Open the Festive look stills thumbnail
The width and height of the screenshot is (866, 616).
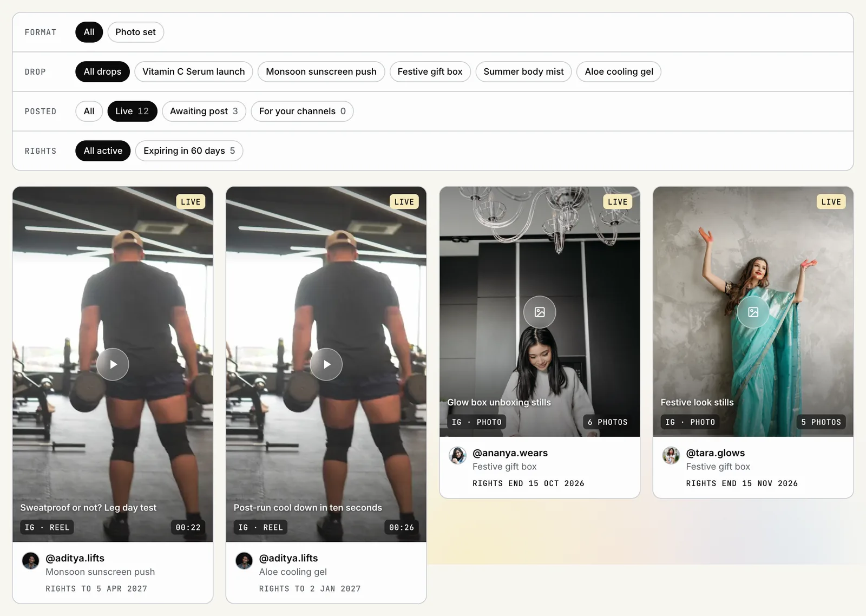[x=753, y=312]
